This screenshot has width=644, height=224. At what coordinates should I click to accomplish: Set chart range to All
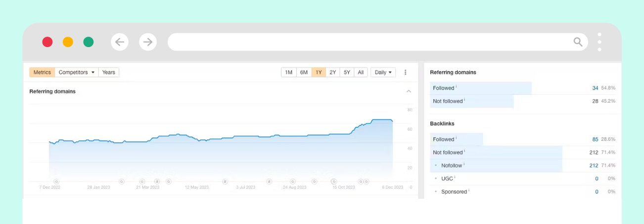tap(361, 72)
